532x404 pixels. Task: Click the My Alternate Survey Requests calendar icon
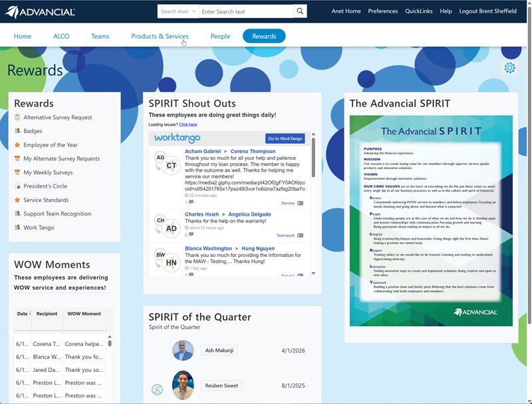[x=17, y=158]
